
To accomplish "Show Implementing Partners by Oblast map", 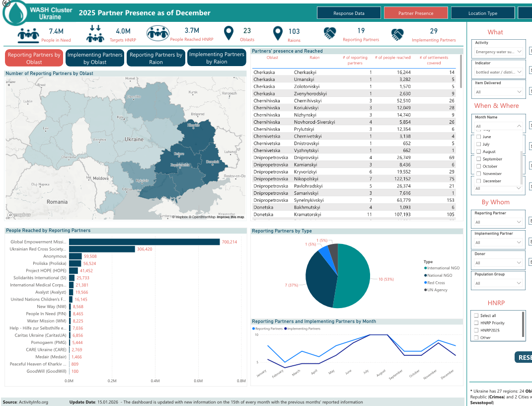I will 95,59.
